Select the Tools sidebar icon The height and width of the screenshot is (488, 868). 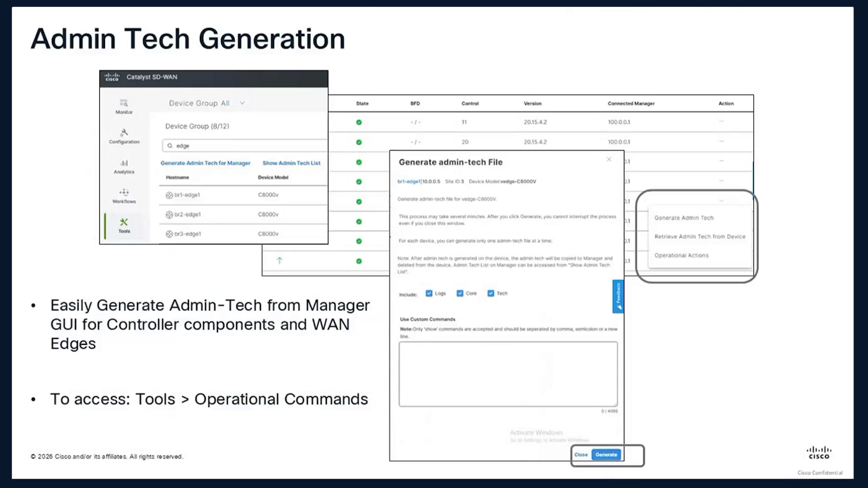point(124,222)
